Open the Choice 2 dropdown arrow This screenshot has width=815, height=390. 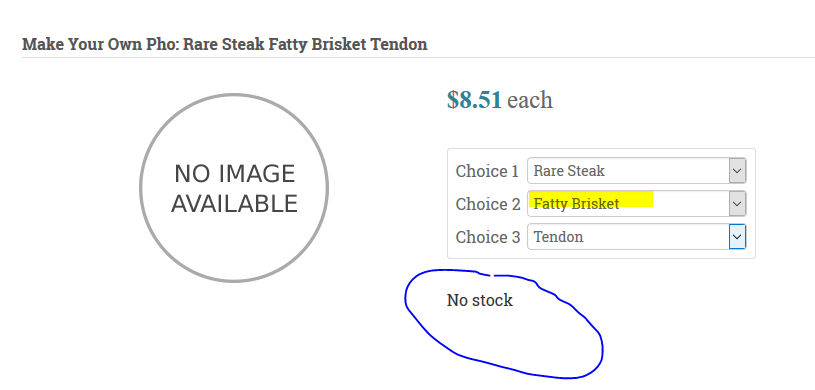click(x=737, y=204)
